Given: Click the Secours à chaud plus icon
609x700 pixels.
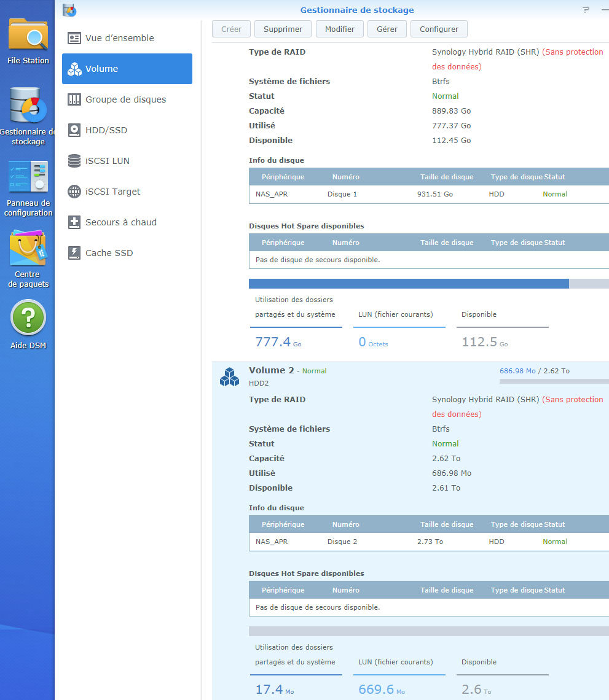Looking at the screenshot, I should click(74, 222).
